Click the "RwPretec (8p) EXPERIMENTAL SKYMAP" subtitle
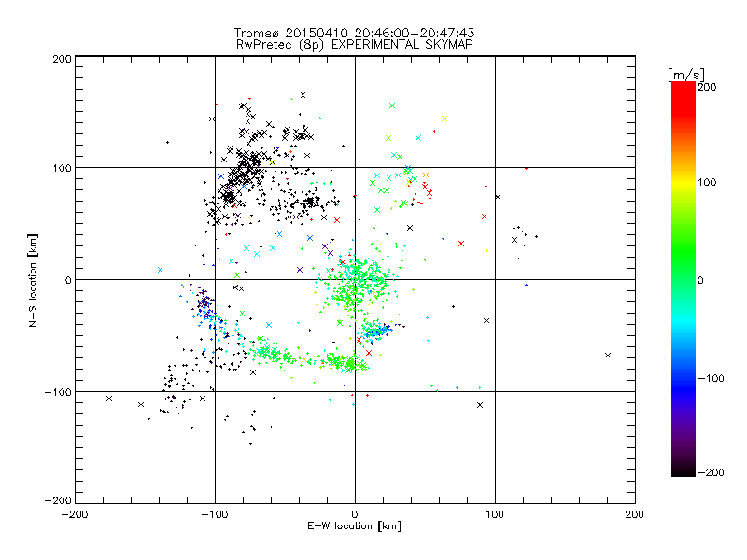Image resolution: width=747 pixels, height=560 pixels. tap(355, 45)
